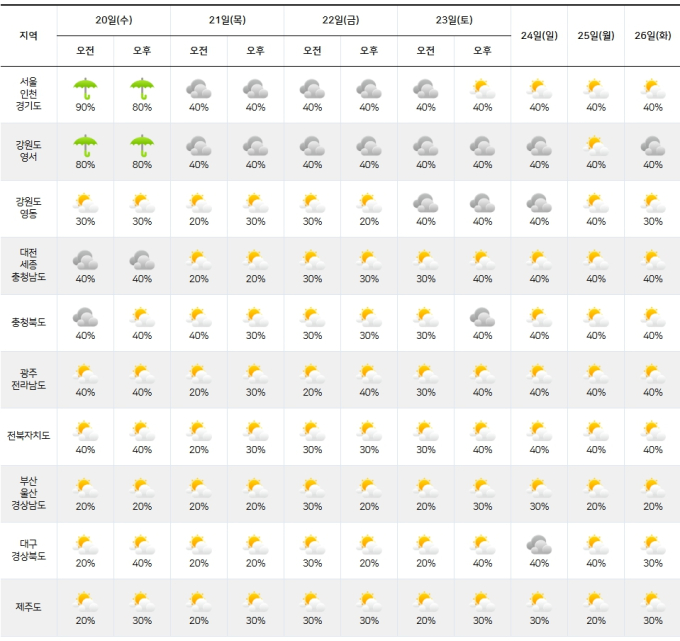Image resolution: width=680 pixels, height=641 pixels.
Task: Click 충청북도 partly sunny icon for 25일
Action: (596, 317)
